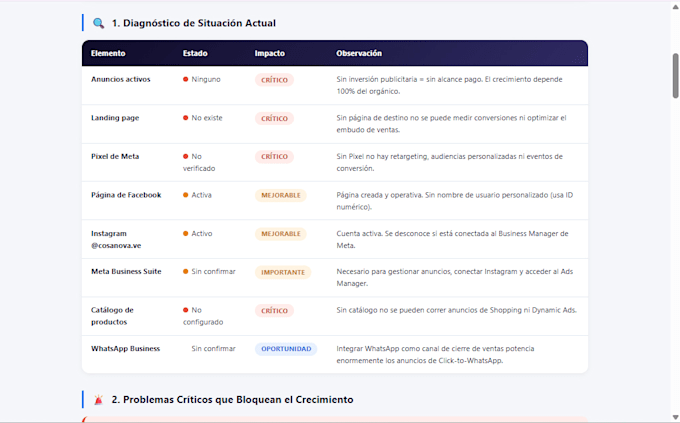
Task: Click the heading '2. Problemas Críticos que Bloquean'
Action: [x=232, y=400]
